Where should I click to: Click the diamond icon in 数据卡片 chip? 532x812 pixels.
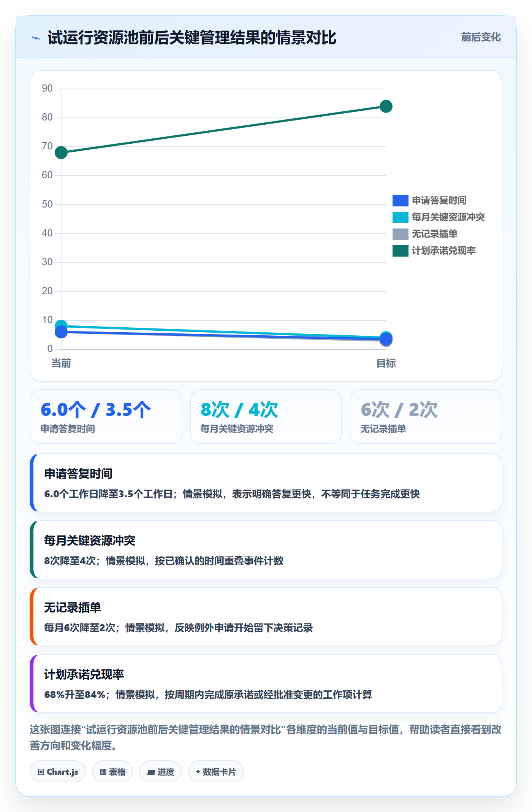click(198, 772)
